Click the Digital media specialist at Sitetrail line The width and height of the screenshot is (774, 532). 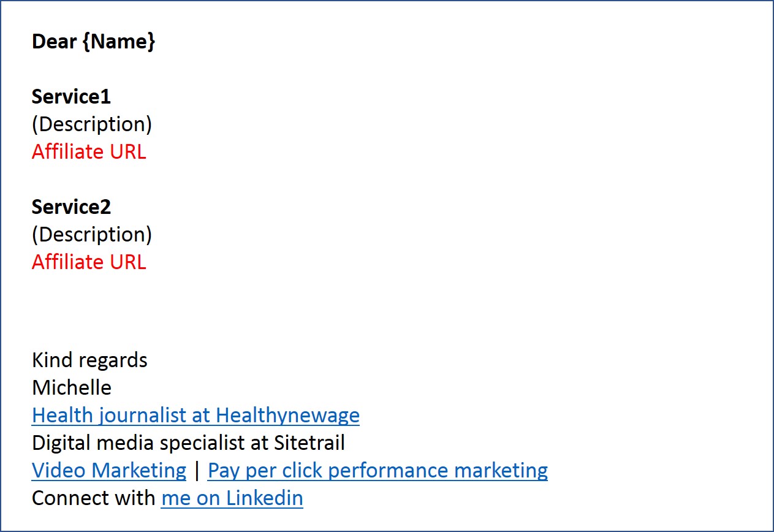click(x=188, y=443)
